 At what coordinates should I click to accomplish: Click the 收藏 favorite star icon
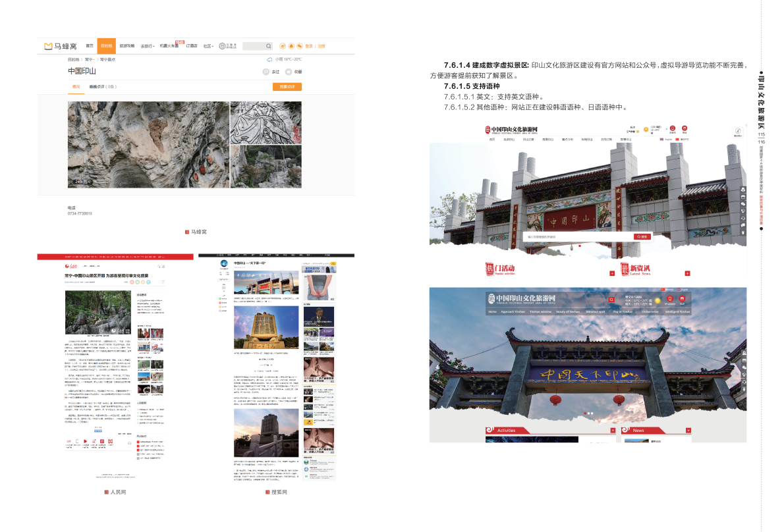[x=289, y=72]
